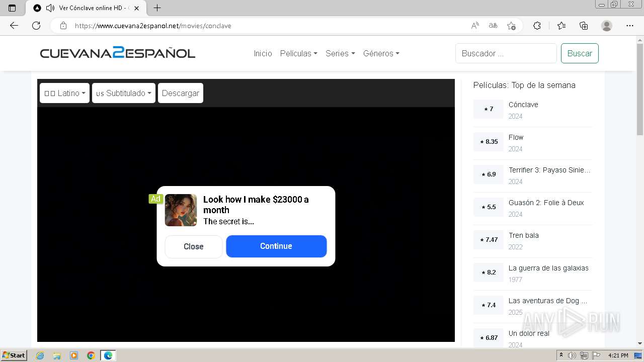
Task: Open the browser profile avatar
Action: pos(607,26)
